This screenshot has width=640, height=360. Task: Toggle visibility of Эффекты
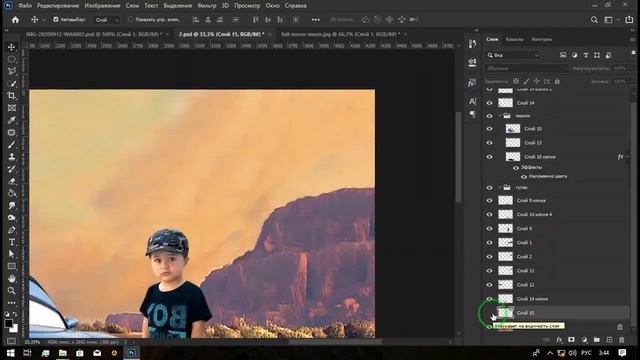(516, 168)
